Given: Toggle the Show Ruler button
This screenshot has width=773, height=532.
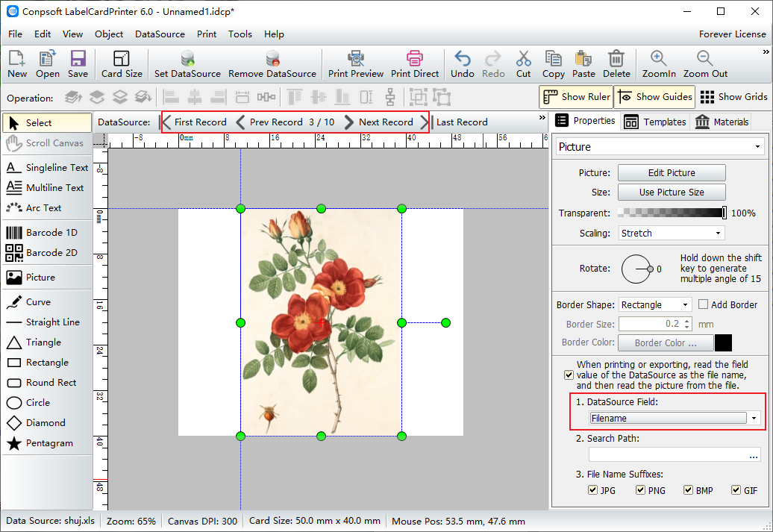Looking at the screenshot, I should pos(576,97).
